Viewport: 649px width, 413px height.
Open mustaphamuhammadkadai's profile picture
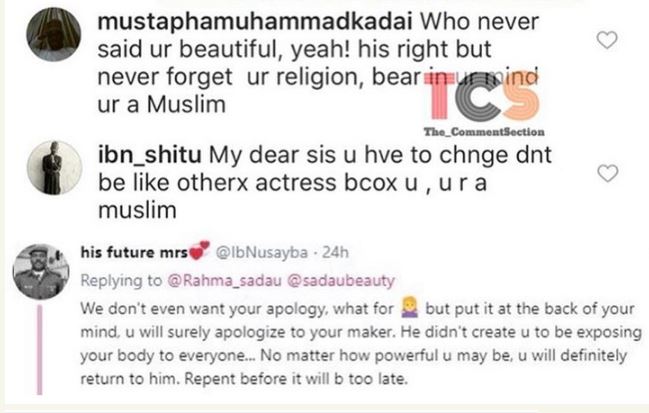(54, 34)
